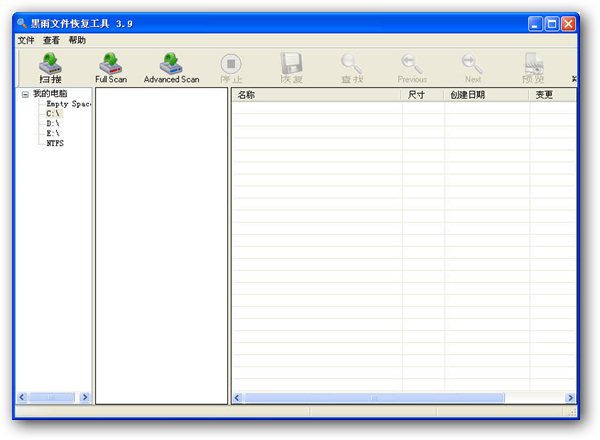Sort file list by 尺寸 column
Viewport: 600px width, 440px height.
tap(422, 95)
